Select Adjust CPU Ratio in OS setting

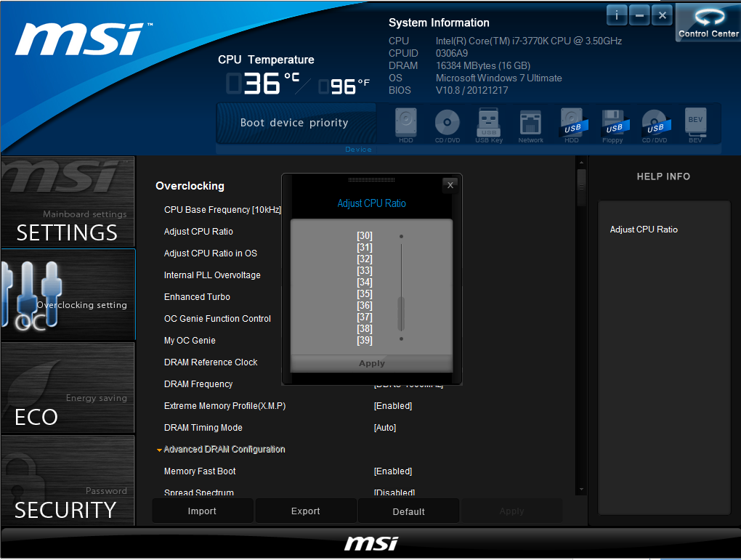[x=210, y=253]
